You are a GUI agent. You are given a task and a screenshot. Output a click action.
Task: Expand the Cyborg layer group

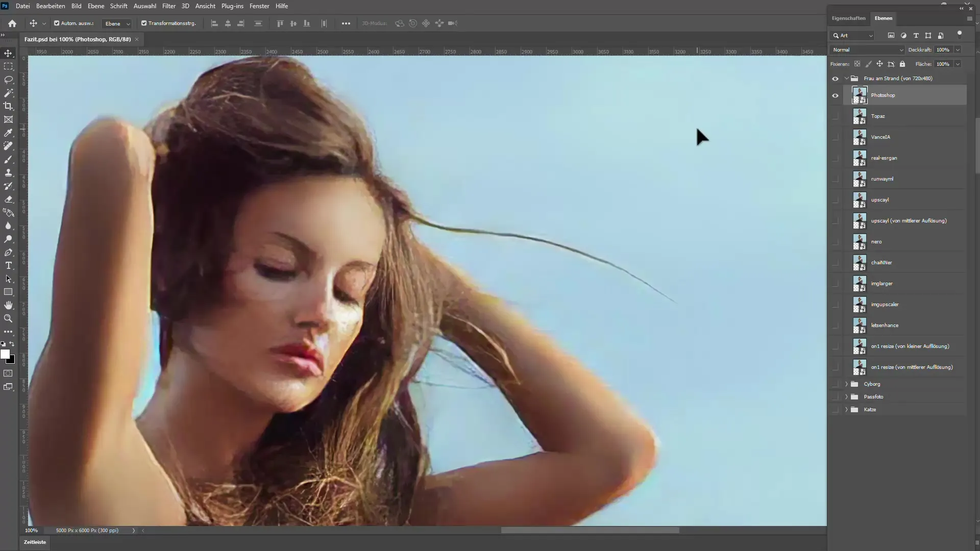point(846,384)
